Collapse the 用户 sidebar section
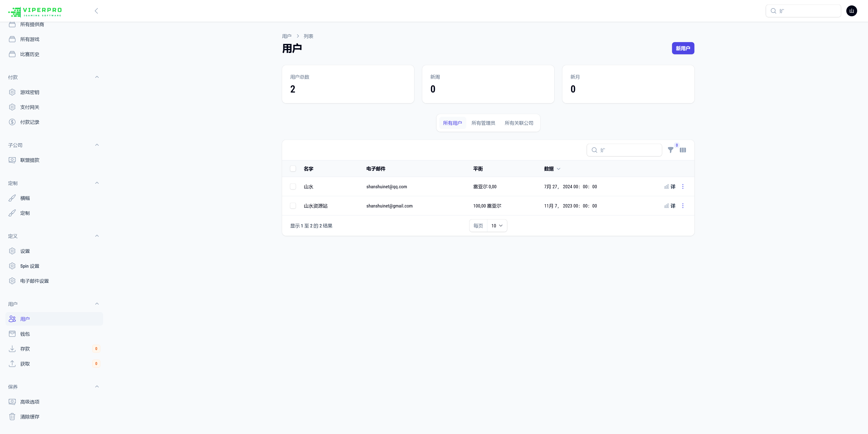 click(97, 303)
